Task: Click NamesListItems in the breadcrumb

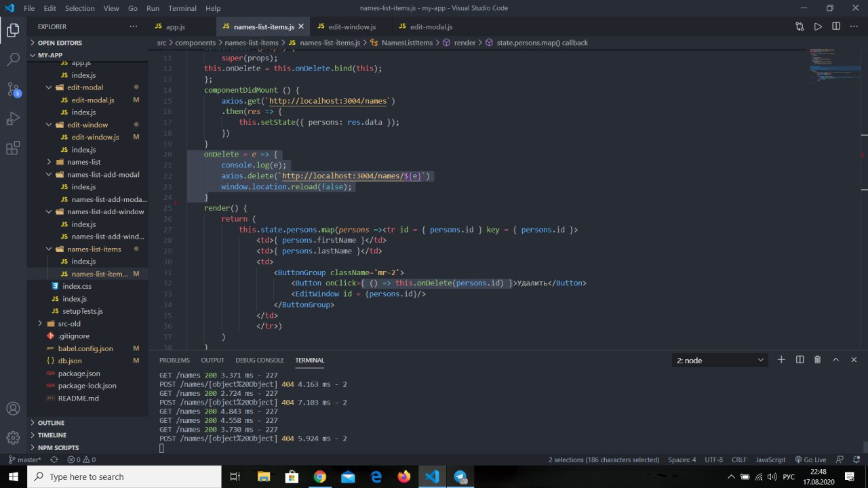Action: [407, 43]
